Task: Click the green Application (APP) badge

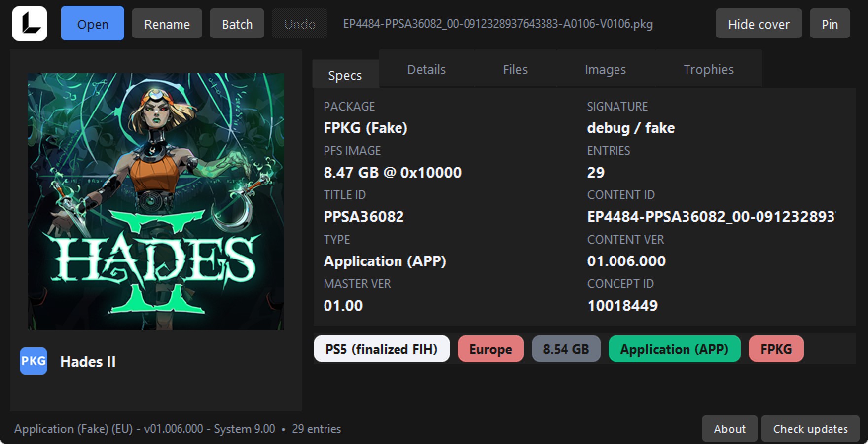Action: coord(675,349)
